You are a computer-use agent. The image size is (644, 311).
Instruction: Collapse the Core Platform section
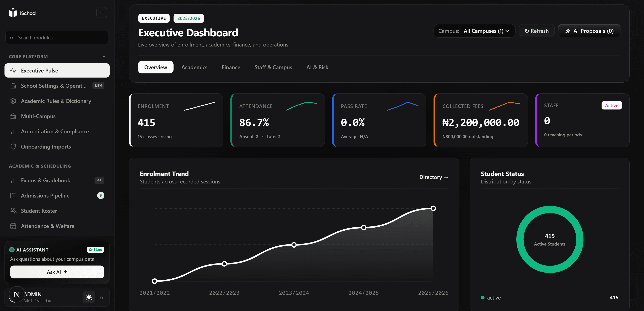104,57
